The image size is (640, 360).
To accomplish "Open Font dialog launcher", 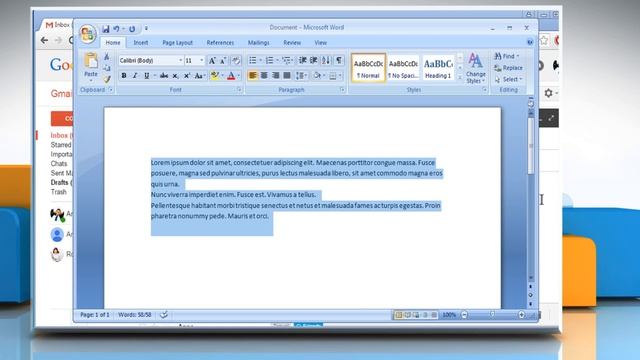I will tap(239, 90).
